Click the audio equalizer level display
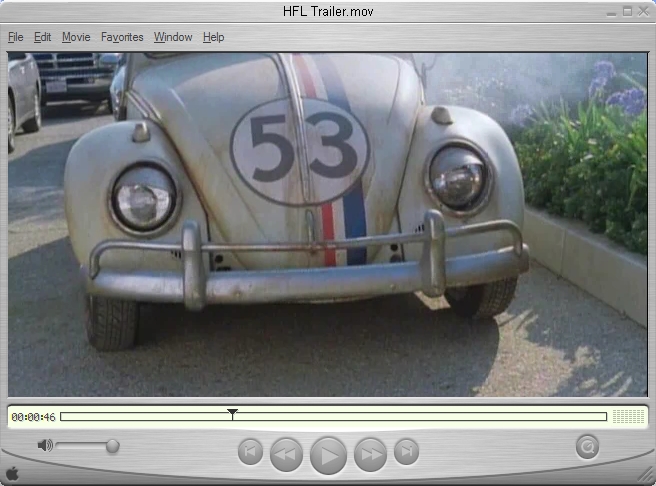 [628, 417]
